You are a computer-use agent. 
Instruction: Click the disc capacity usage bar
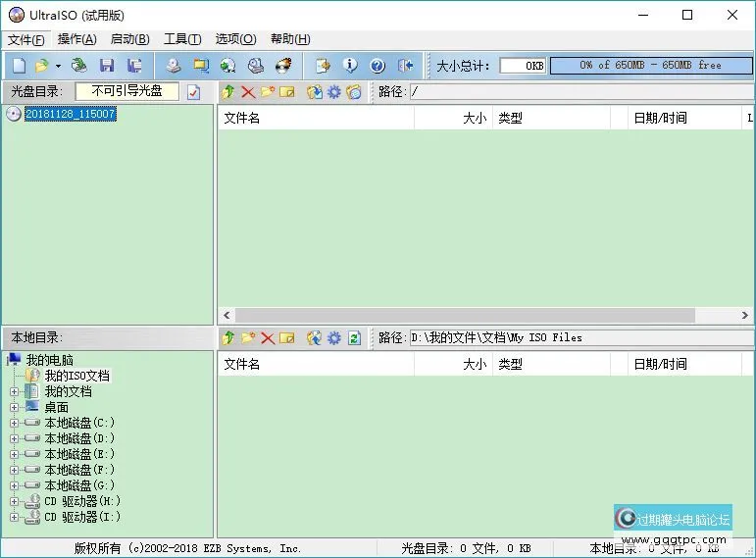pos(649,66)
